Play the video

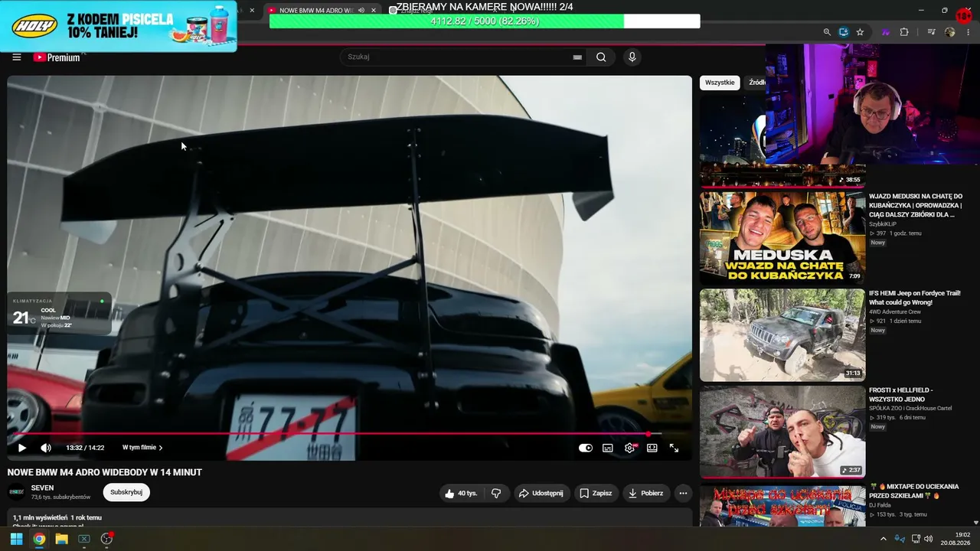[21, 448]
